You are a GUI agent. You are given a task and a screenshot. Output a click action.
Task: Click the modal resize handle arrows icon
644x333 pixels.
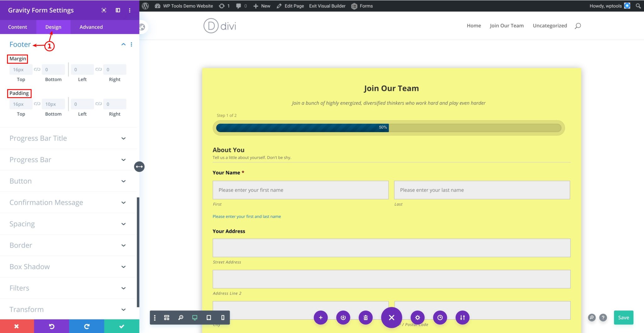[139, 167]
